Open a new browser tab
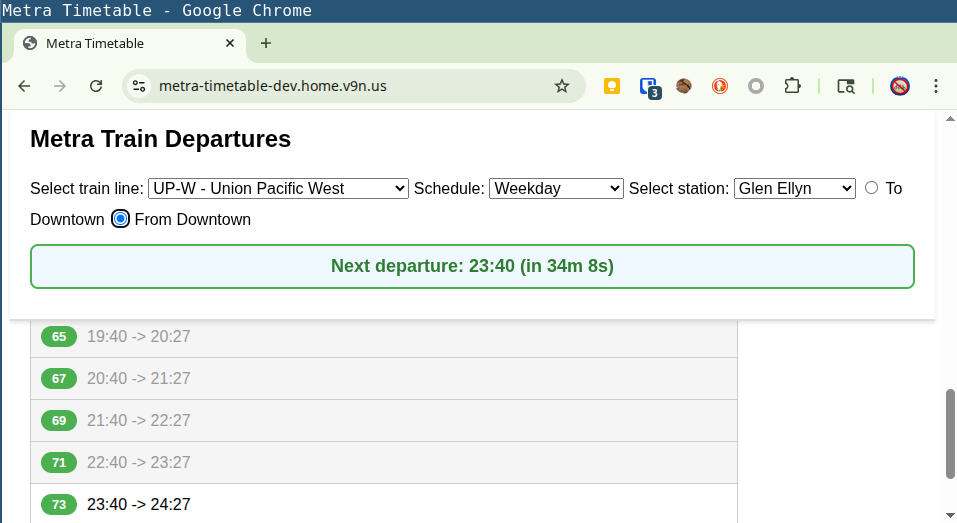957x523 pixels. pos(265,44)
